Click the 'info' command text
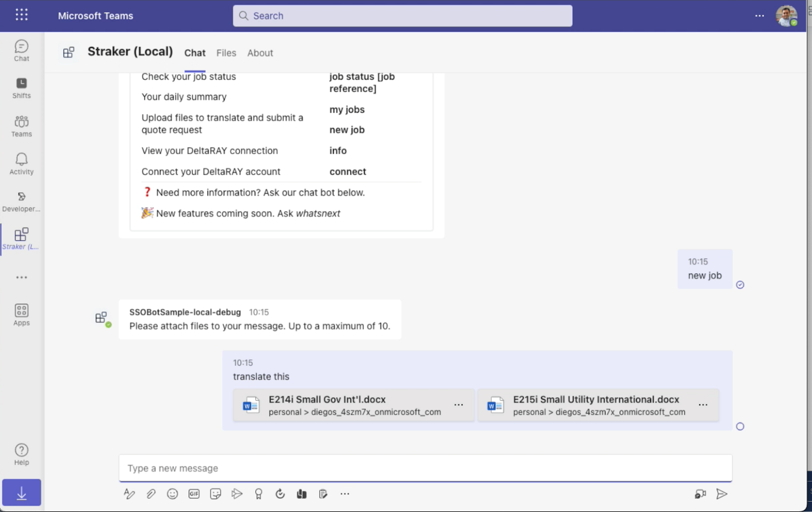This screenshot has height=512, width=812. tap(338, 151)
